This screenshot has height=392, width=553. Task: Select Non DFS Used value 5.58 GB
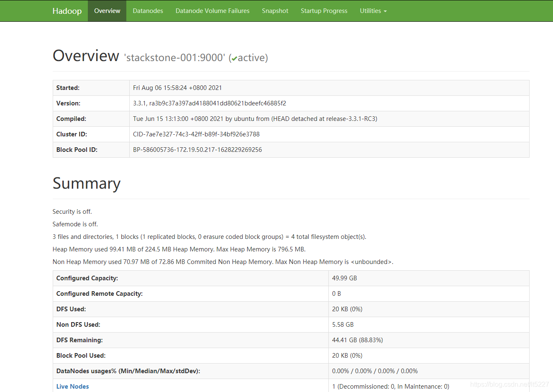343,325
